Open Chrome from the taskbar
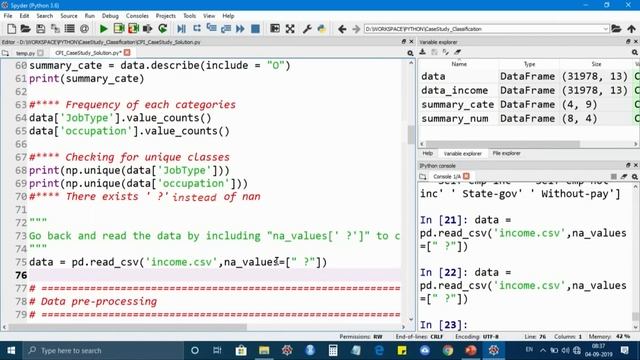Screen dimensions: 640x360 point(448,351)
